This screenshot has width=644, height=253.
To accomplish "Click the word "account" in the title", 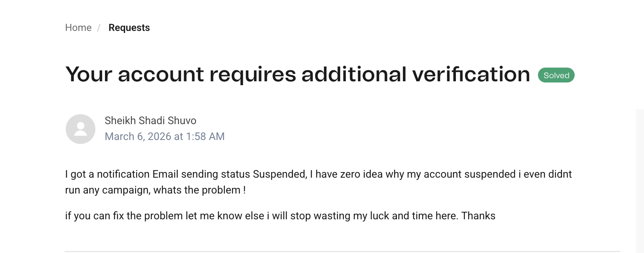I will pyautogui.click(x=161, y=75).
